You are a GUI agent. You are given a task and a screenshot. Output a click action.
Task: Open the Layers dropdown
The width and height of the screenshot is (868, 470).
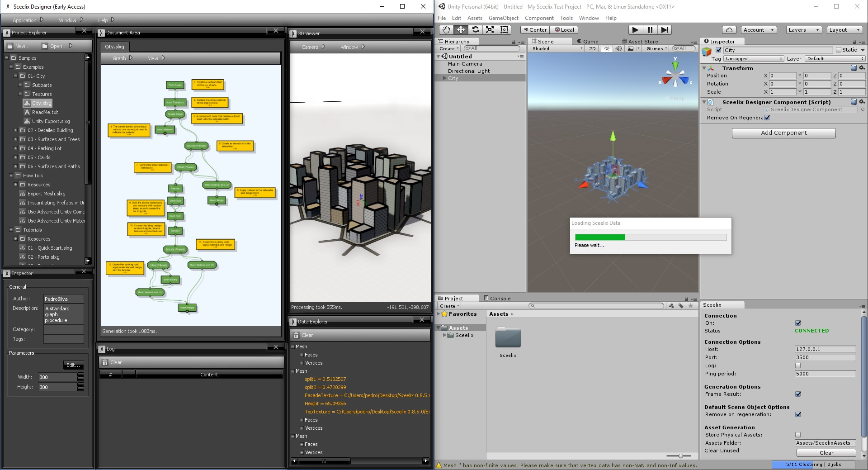[x=803, y=30]
